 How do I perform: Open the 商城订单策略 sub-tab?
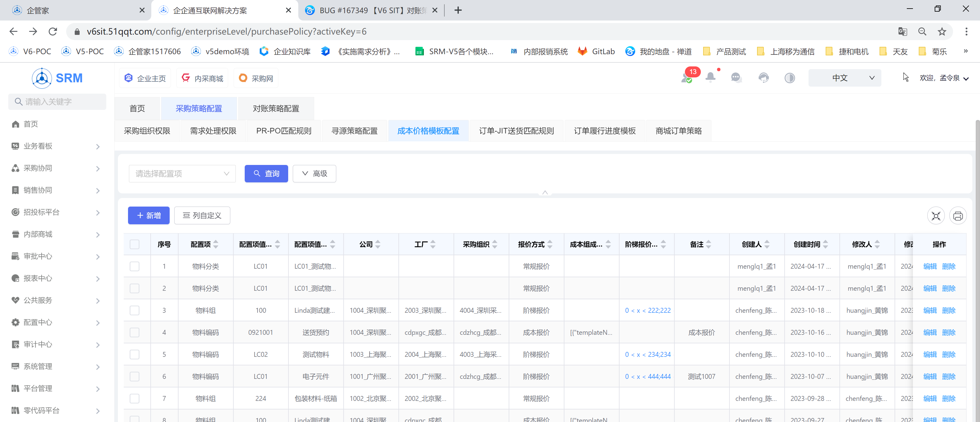678,131
